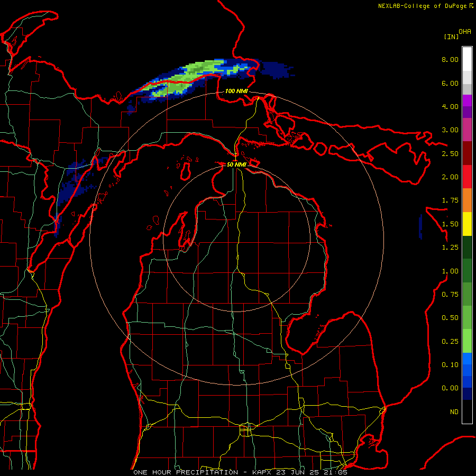The image size is (476, 476).
Task: Click the 50 NMI range ring label
Action: pyautogui.click(x=236, y=164)
